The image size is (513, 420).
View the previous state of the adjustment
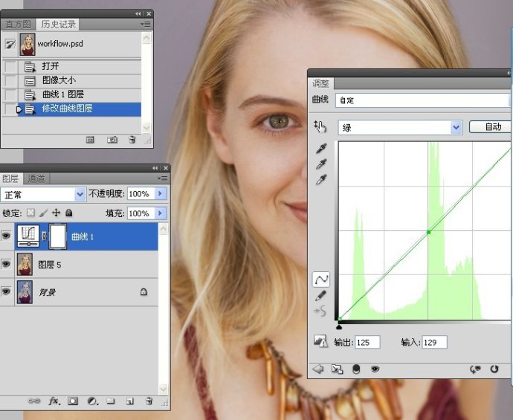475,369
